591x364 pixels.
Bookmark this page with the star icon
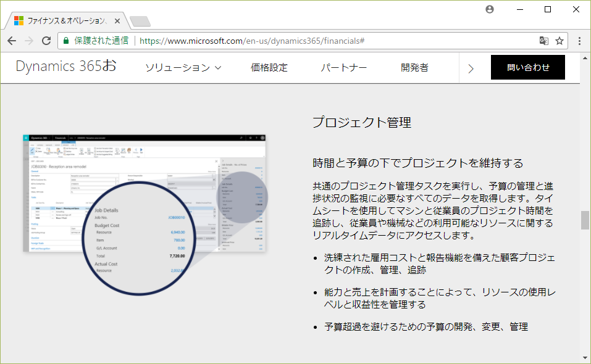560,41
